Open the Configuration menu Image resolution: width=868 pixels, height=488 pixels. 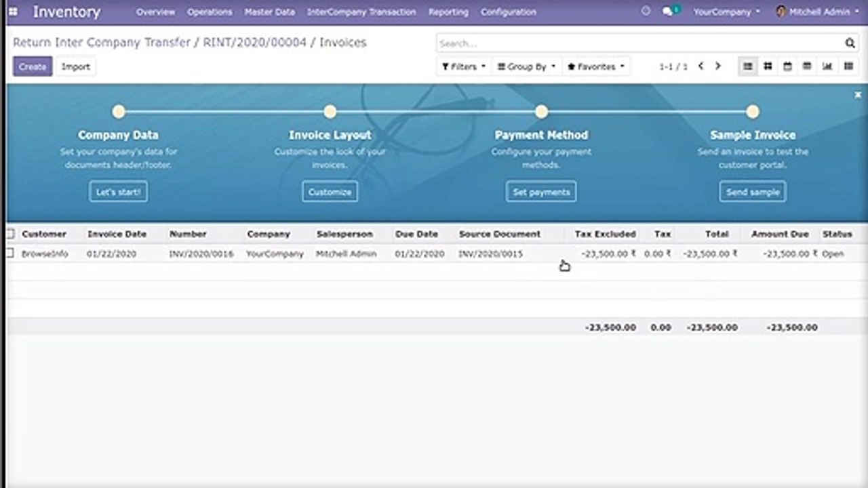tap(509, 12)
